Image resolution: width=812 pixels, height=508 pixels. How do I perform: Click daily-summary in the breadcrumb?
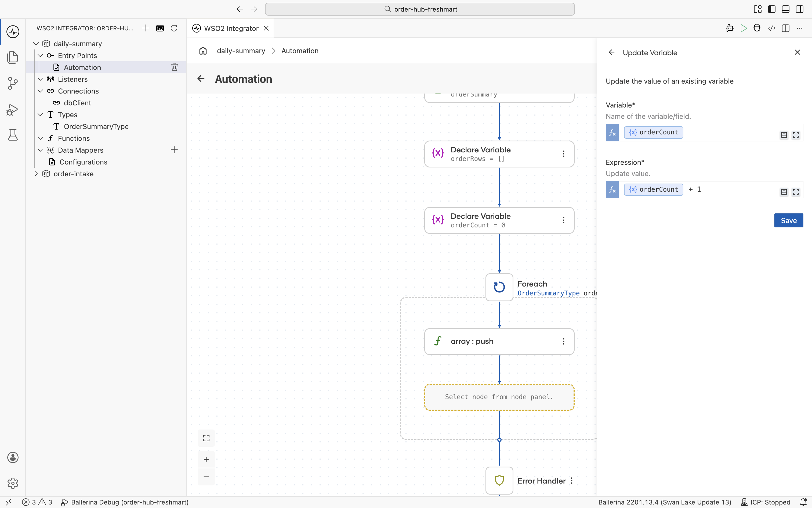pos(241,51)
